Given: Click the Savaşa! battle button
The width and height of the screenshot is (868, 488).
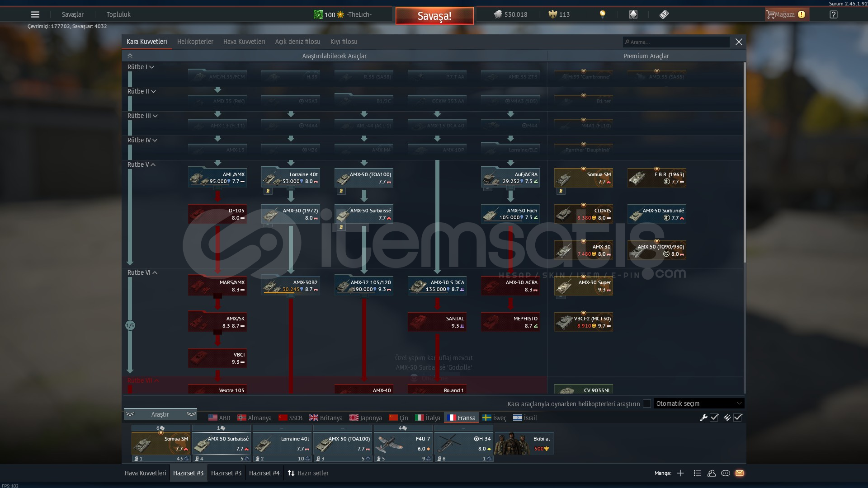Looking at the screenshot, I should (x=434, y=16).
